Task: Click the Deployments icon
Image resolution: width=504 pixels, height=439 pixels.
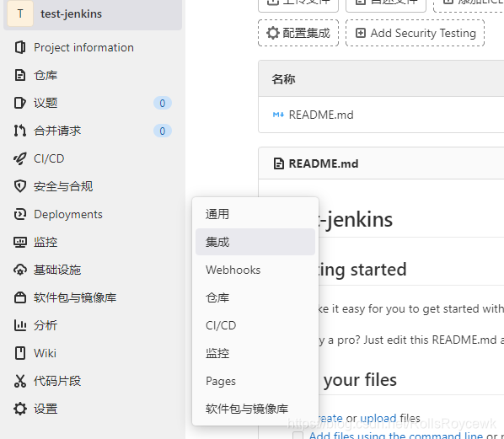Action: 20,214
